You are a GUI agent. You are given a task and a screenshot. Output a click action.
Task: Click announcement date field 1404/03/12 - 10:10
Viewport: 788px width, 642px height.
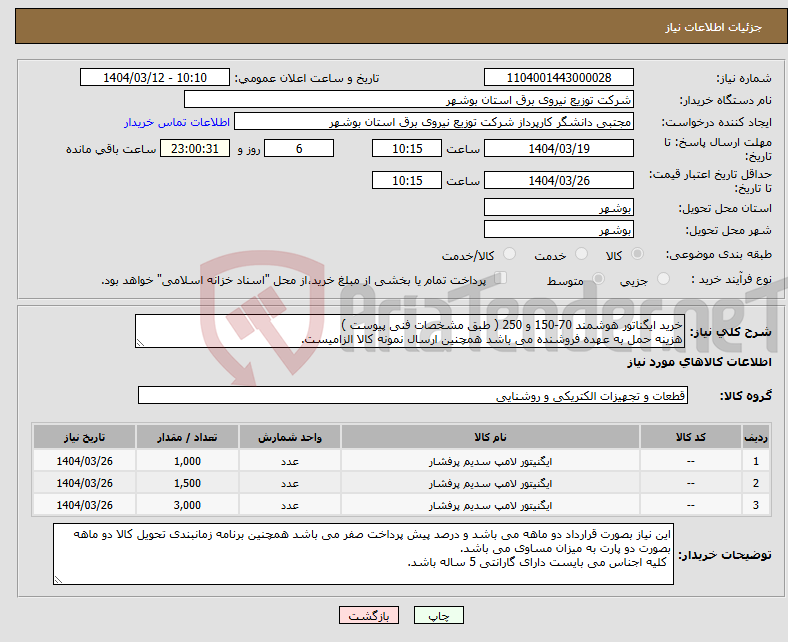[155, 77]
